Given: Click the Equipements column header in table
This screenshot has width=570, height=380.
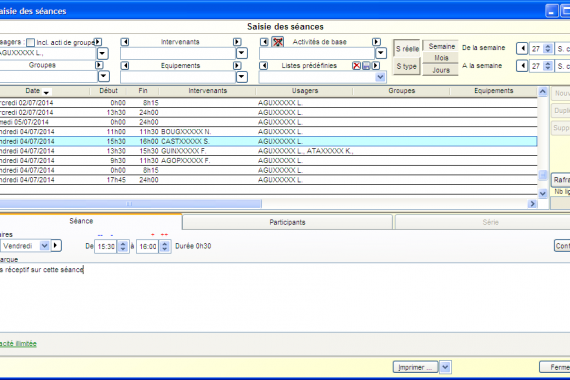Looking at the screenshot, I should pyautogui.click(x=493, y=91).
